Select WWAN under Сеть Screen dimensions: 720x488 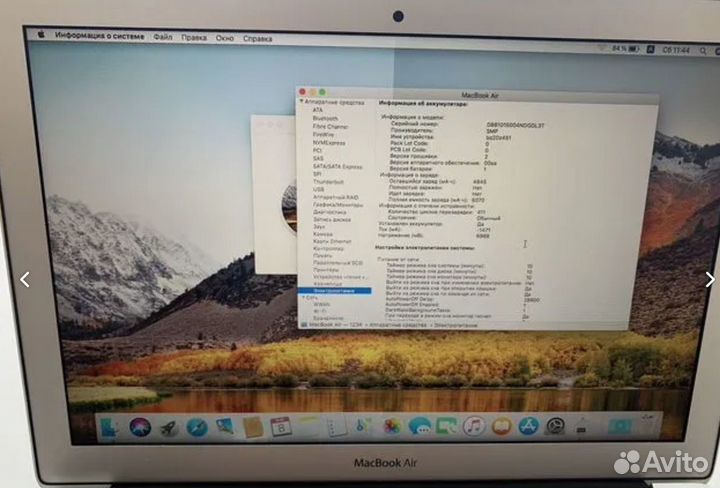[321, 304]
